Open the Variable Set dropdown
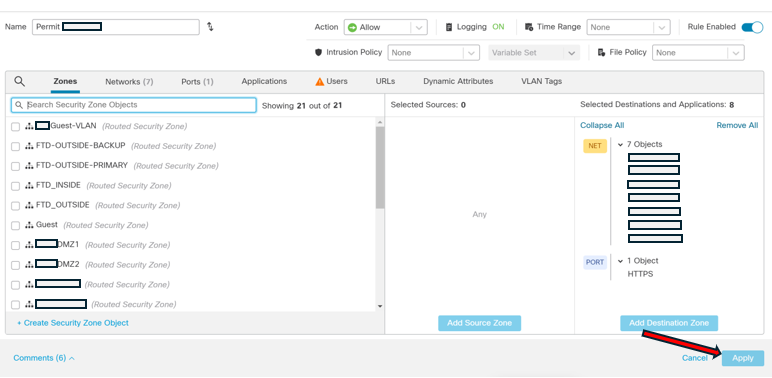 534,53
